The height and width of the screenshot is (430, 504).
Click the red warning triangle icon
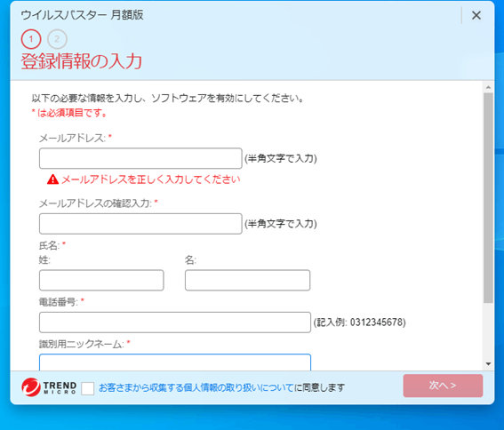tap(52, 179)
